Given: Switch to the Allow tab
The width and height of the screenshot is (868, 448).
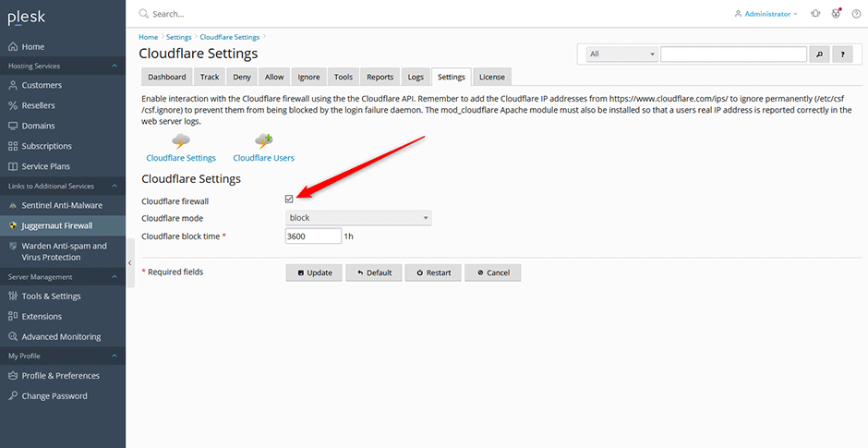Looking at the screenshot, I should pyautogui.click(x=274, y=77).
